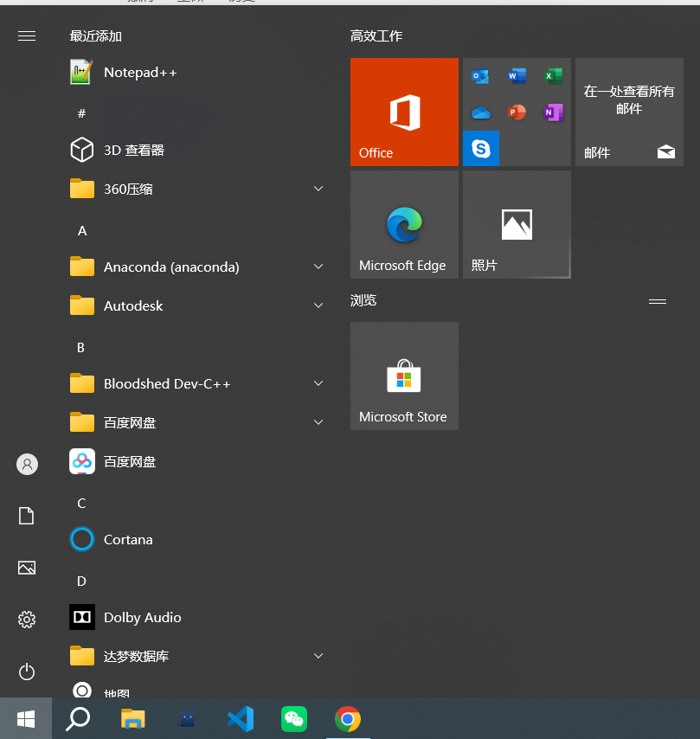
Task: Launch Cortana from app list
Action: pyautogui.click(x=196, y=539)
